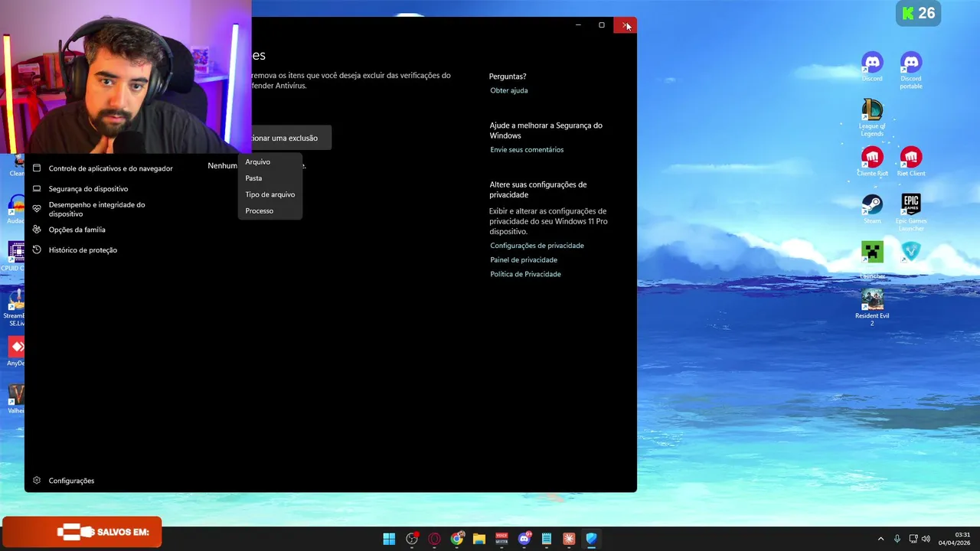
Task: Open Voicemeeter from taskbar
Action: coord(501,539)
